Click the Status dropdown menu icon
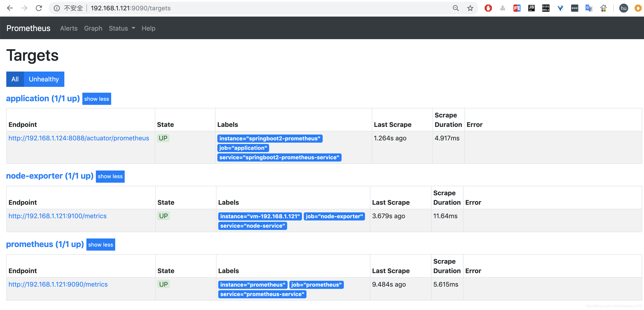This screenshot has width=644, height=310. click(x=133, y=28)
